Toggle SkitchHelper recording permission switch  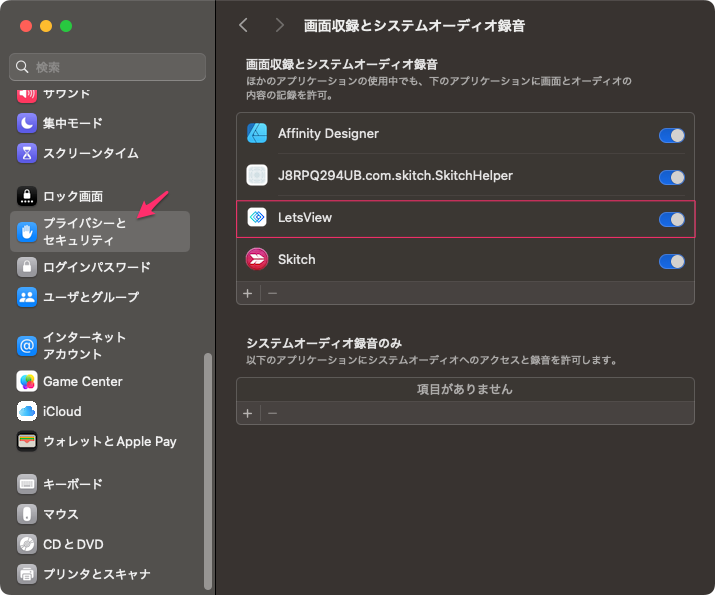tap(671, 177)
